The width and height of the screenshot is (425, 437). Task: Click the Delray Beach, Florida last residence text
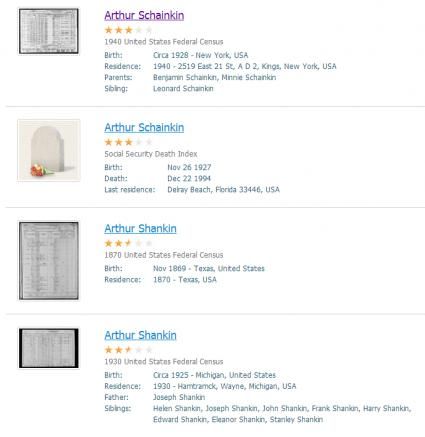(223, 190)
